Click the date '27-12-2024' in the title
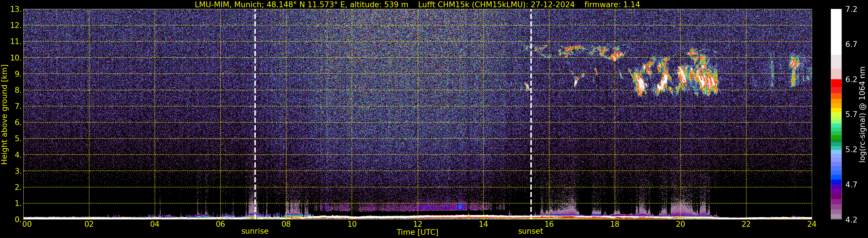The image size is (868, 238). coord(553,4)
